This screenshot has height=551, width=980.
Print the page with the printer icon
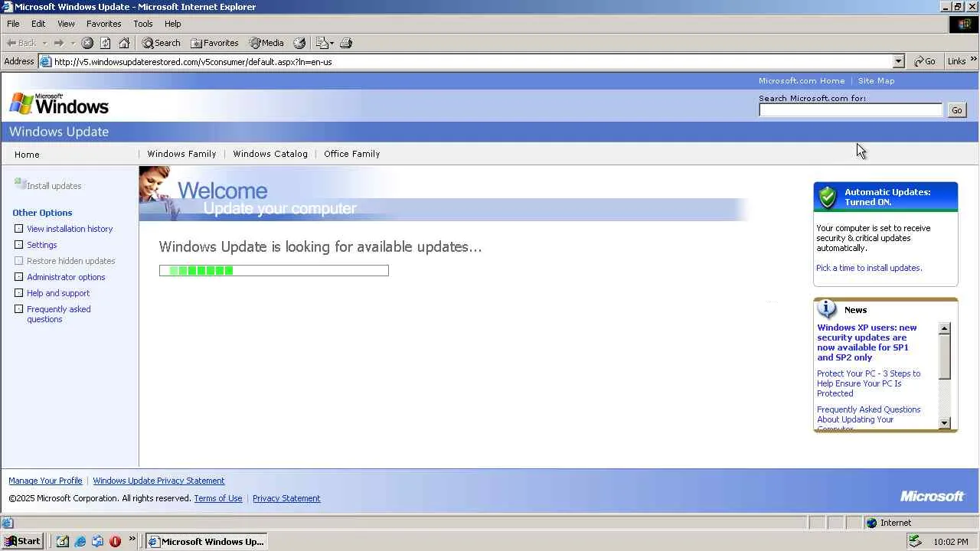click(x=345, y=43)
